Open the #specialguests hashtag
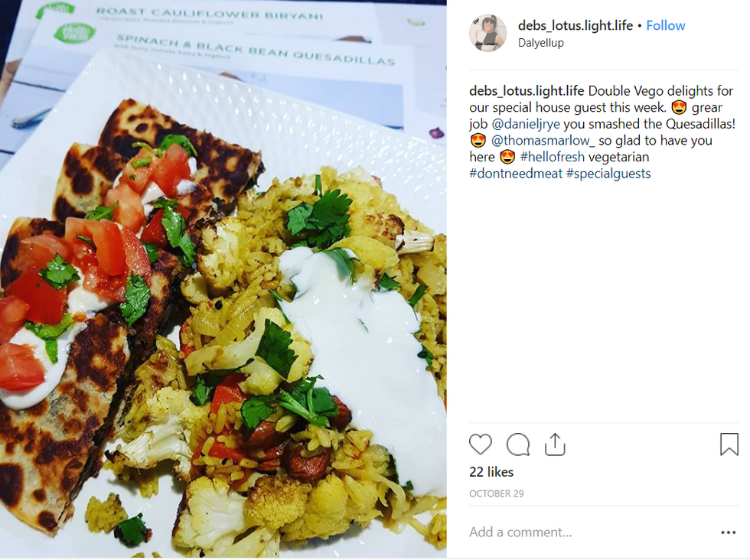 click(x=608, y=174)
